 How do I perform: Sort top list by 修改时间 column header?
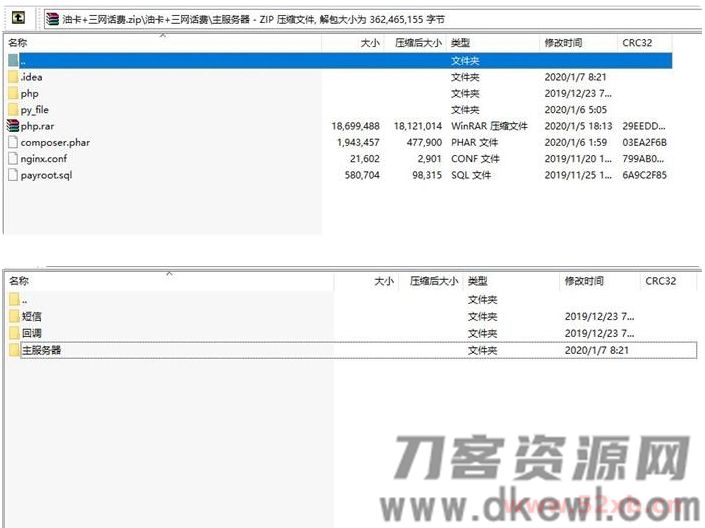click(563, 43)
